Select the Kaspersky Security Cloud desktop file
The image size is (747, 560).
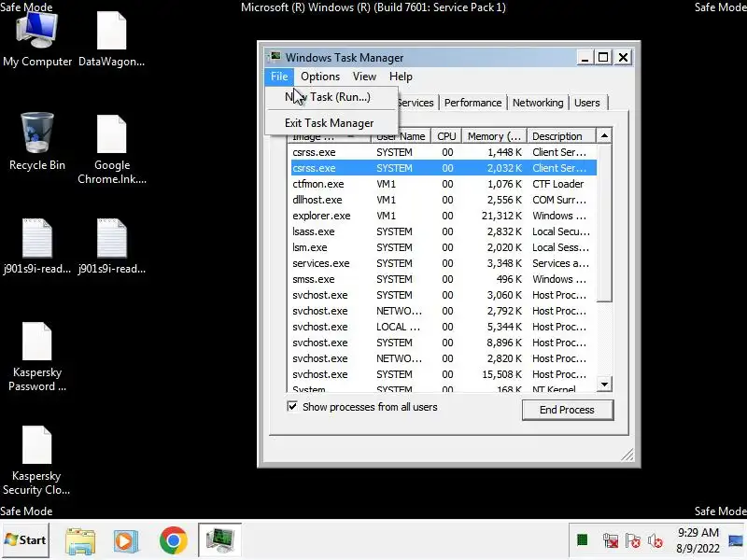[x=36, y=460]
